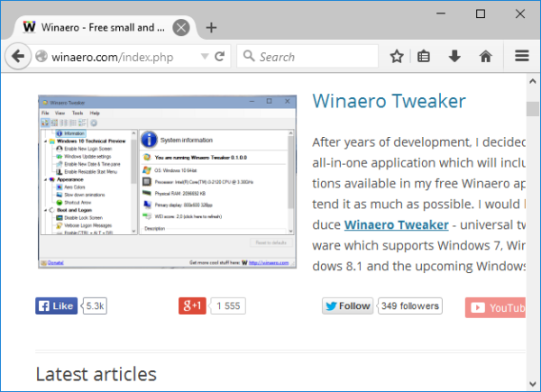Minimize the browser window
Viewport: 541px width, 392px height.
click(x=441, y=14)
